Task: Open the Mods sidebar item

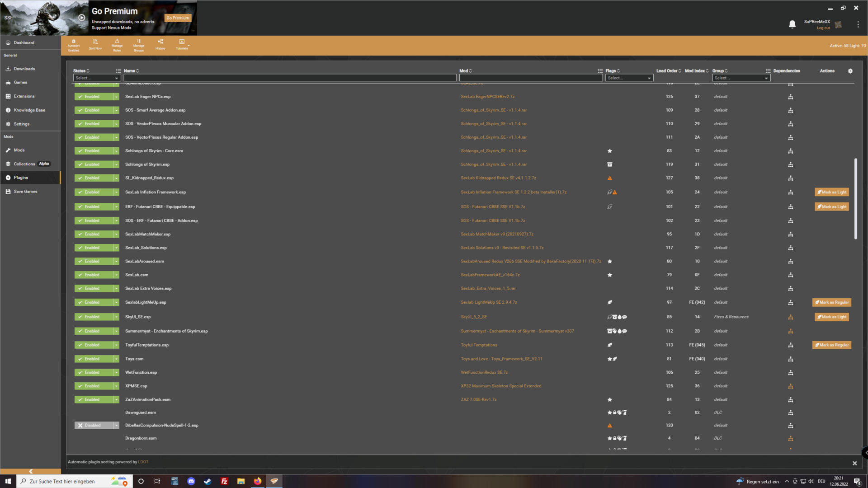Action: [x=30, y=150]
